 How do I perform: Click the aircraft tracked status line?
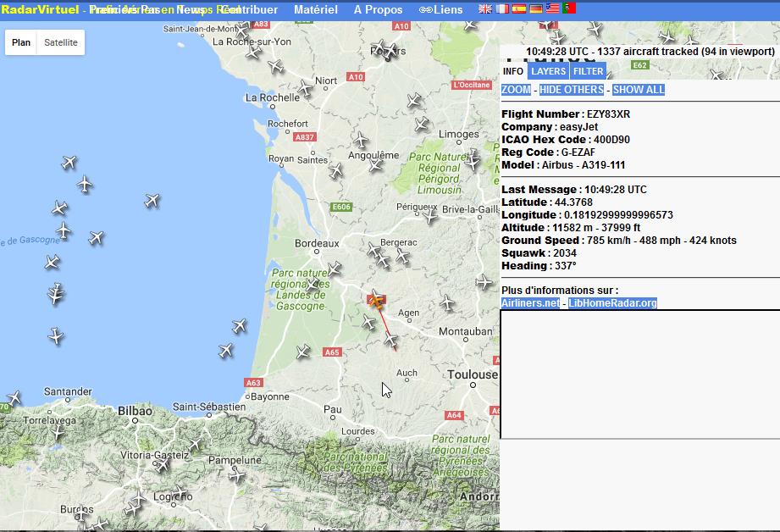pos(650,52)
